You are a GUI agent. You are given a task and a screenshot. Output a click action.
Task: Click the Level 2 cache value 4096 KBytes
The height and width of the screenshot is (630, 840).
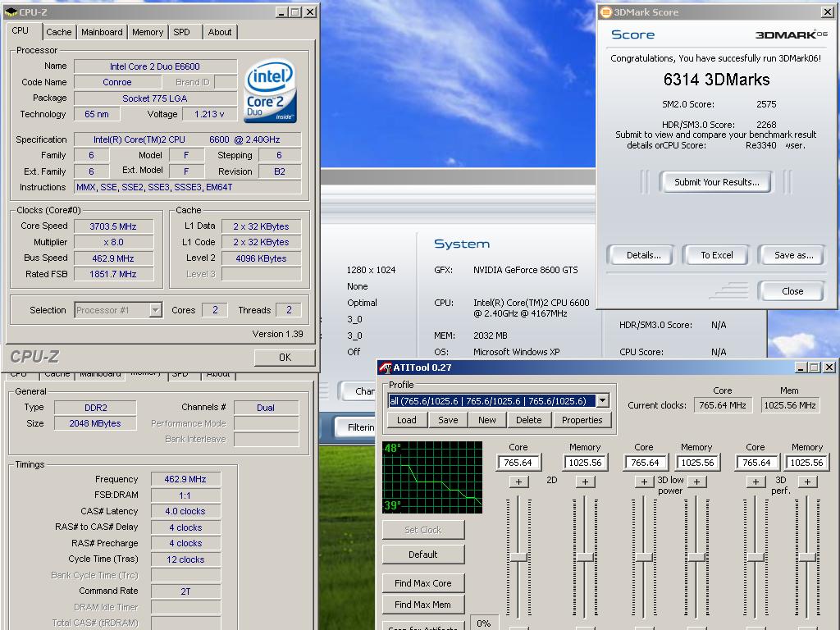[262, 258]
